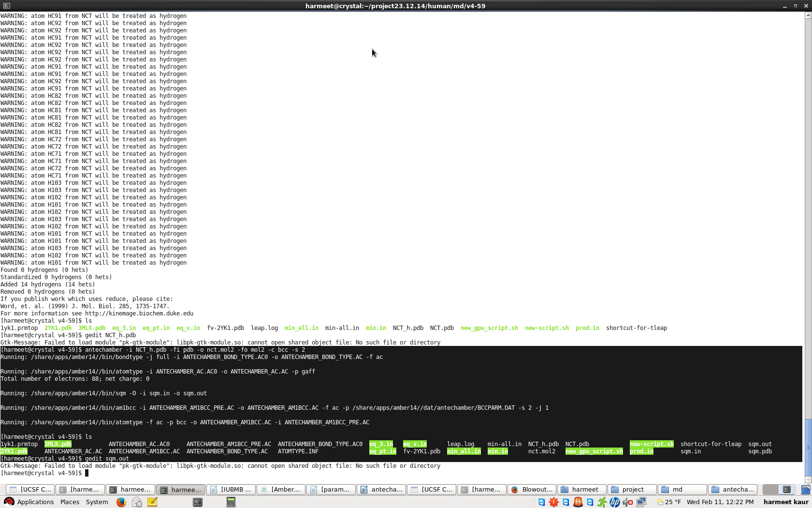
Task: Launch terminal from the panel shortcut icon
Action: (198, 502)
